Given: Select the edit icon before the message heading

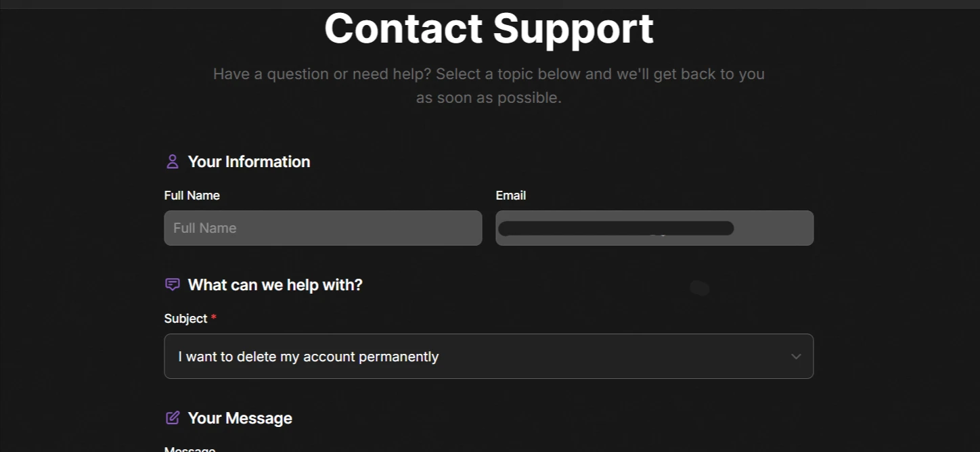Looking at the screenshot, I should pyautogui.click(x=172, y=417).
